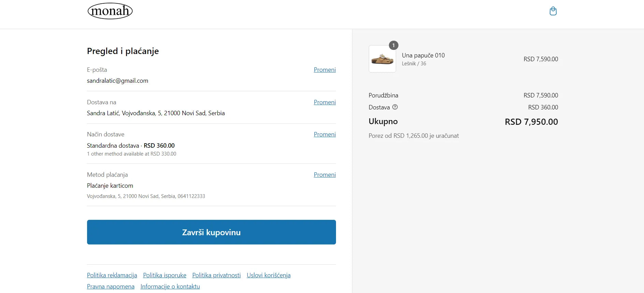Image resolution: width=644 pixels, height=293 pixels.
Task: Click the quantity badge on product image
Action: click(x=393, y=45)
